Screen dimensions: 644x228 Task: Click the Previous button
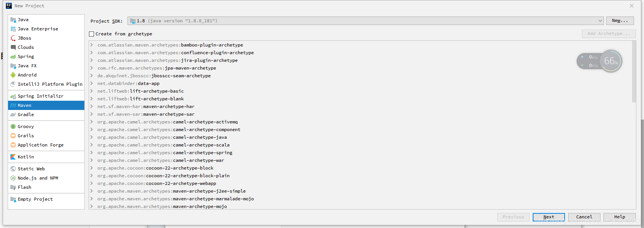[x=513, y=217]
